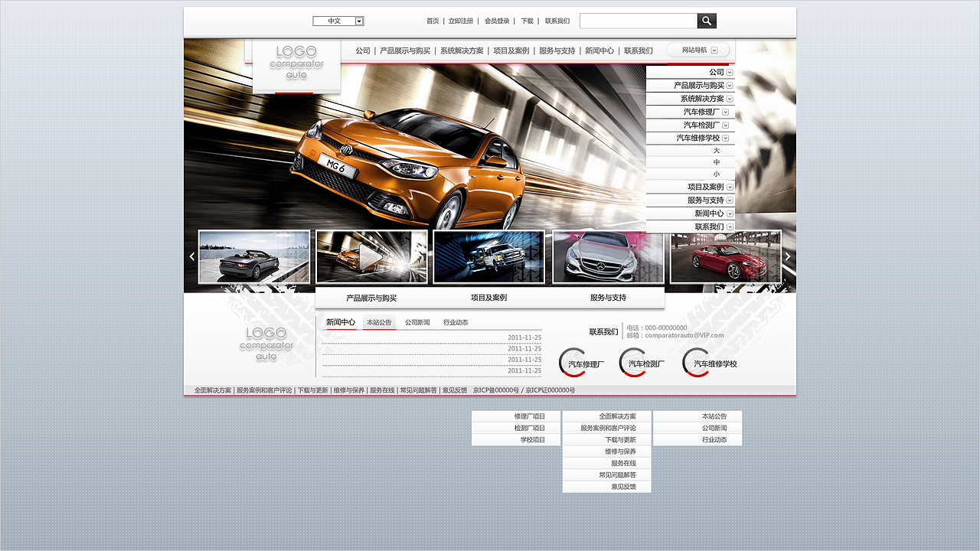Click the footer LOGO comparator auto
The height and width of the screenshot is (551, 980).
pyautogui.click(x=266, y=344)
